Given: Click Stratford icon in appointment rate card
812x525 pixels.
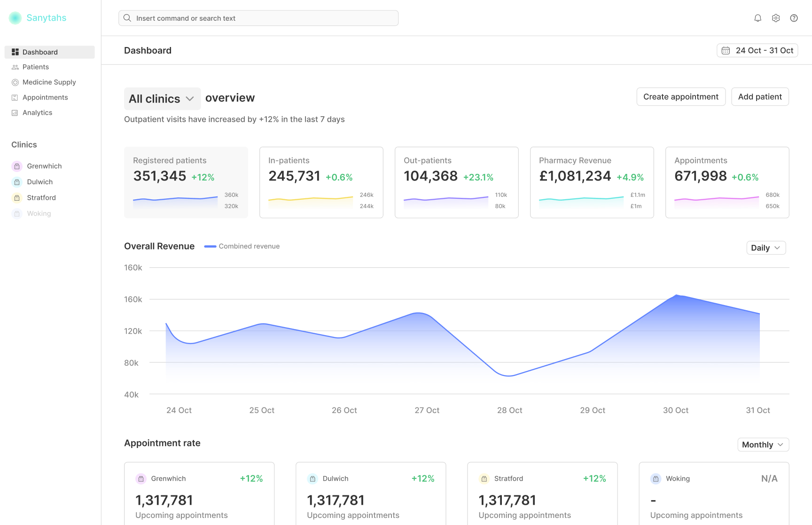Looking at the screenshot, I should tap(484, 478).
